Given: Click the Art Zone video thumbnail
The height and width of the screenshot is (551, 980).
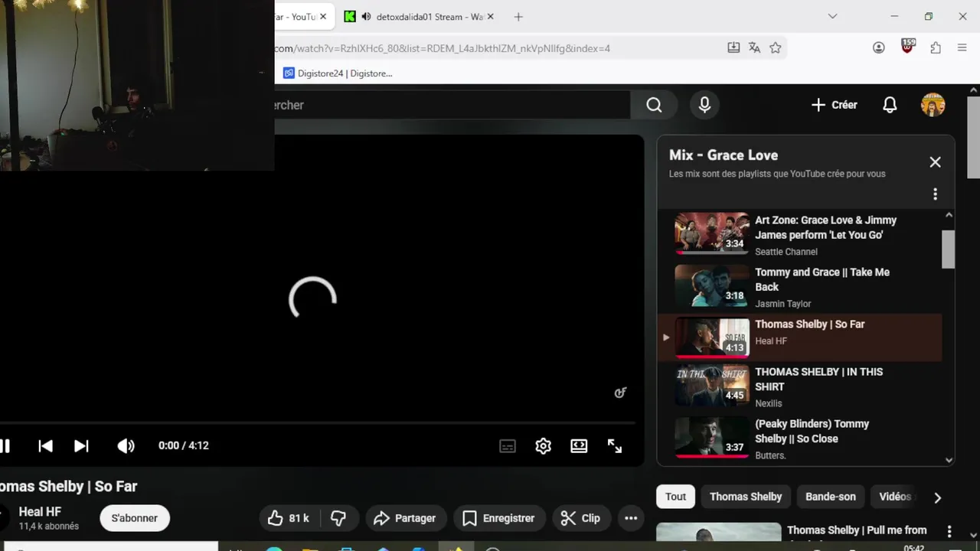Looking at the screenshot, I should point(712,233).
